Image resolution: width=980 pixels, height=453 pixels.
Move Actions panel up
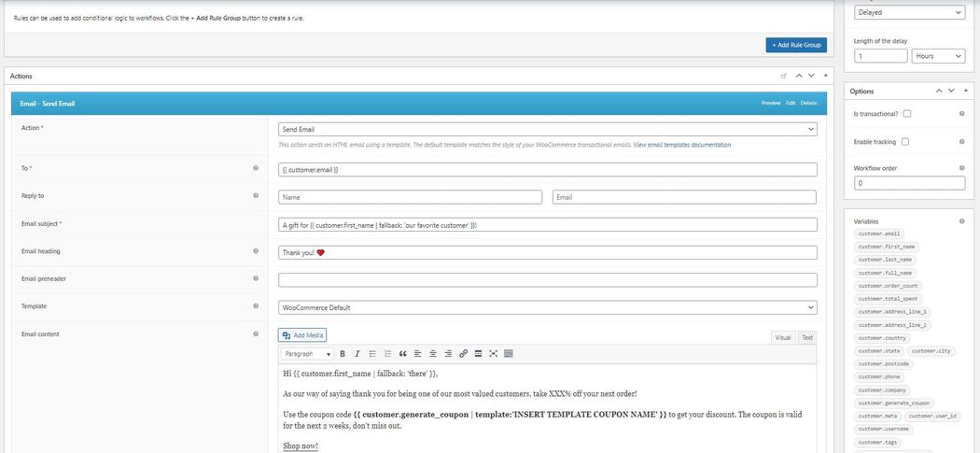pos(799,76)
